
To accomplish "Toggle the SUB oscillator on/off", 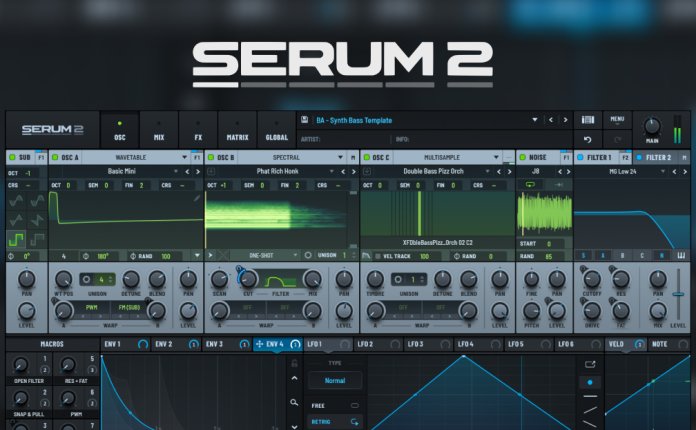I will [x=12, y=157].
